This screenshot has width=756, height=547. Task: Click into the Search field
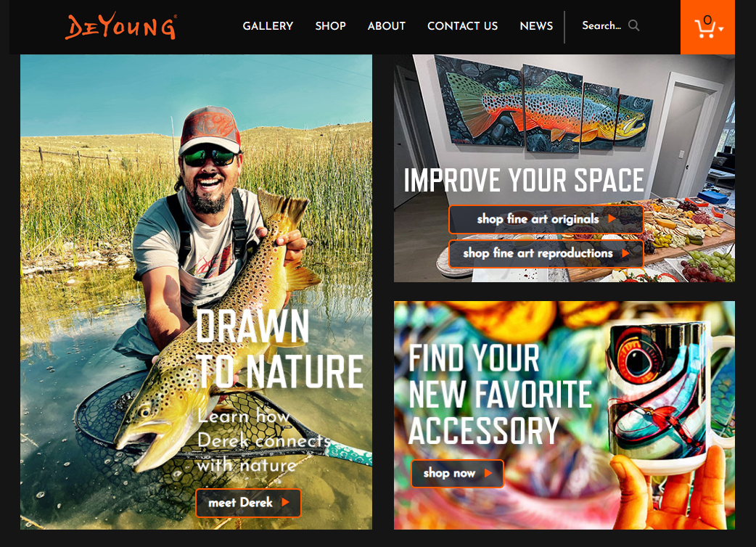tap(601, 25)
